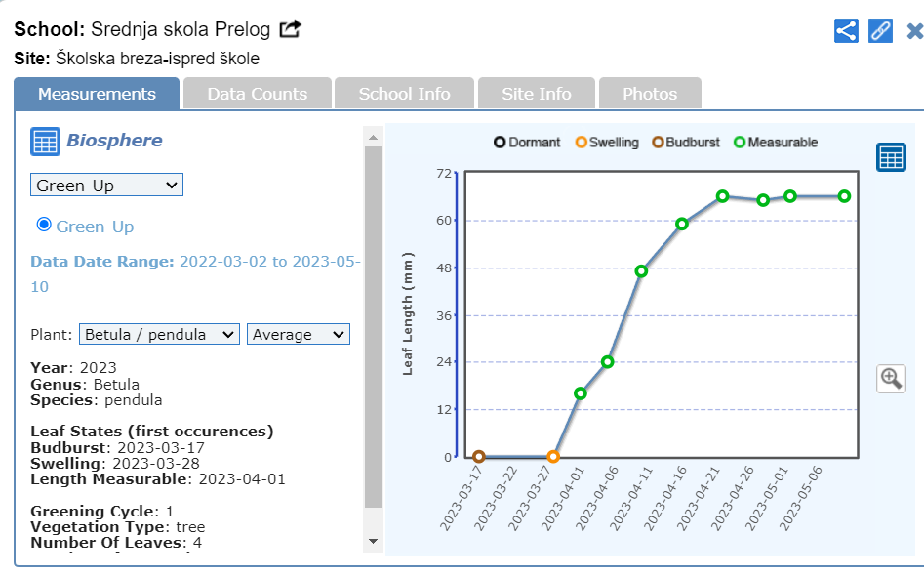Viewport: 924px width, 578px height.
Task: Click the magnifier zoom icon
Action: pos(890,378)
